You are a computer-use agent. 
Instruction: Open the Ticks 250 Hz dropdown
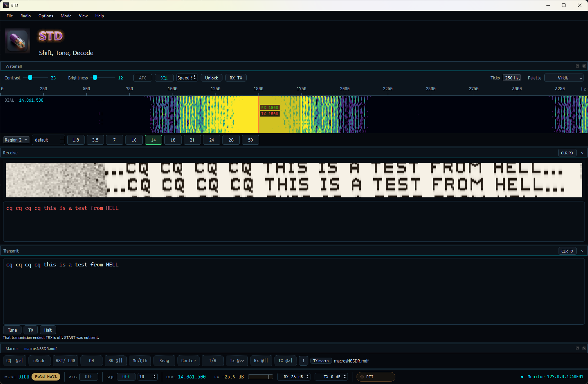tap(512, 78)
